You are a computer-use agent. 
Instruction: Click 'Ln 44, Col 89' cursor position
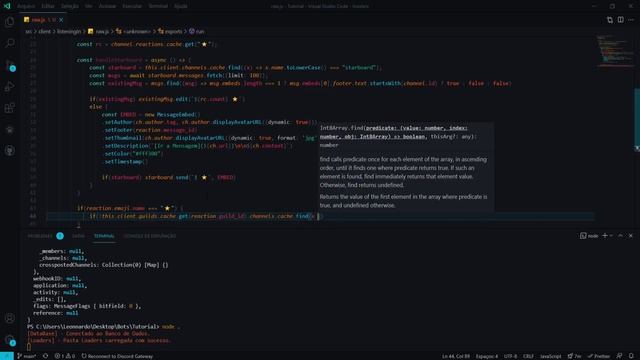[x=456, y=356]
